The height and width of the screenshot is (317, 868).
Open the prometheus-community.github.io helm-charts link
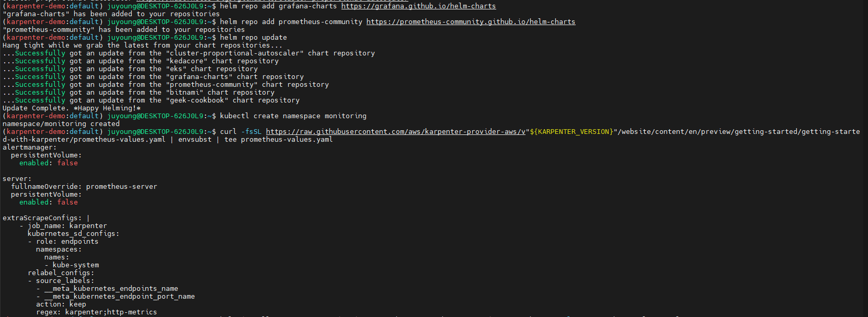471,22
